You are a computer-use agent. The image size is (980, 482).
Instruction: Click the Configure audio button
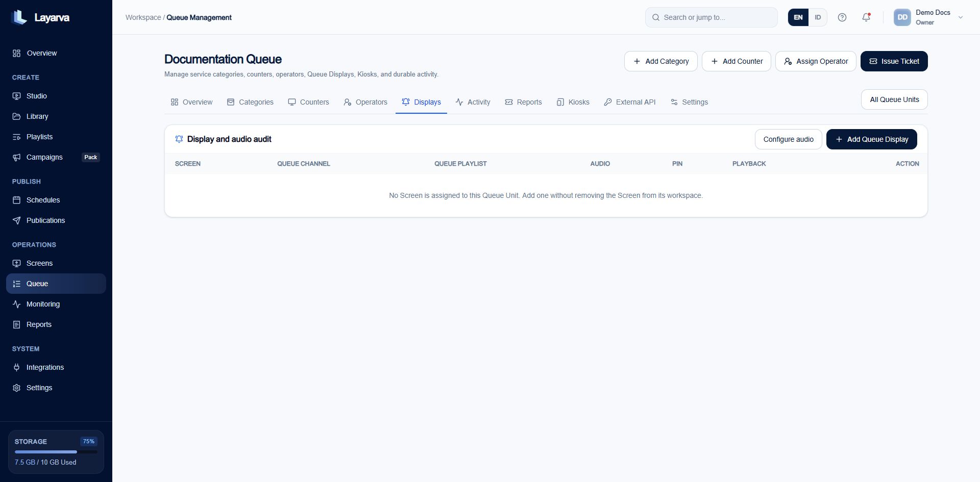(x=789, y=139)
